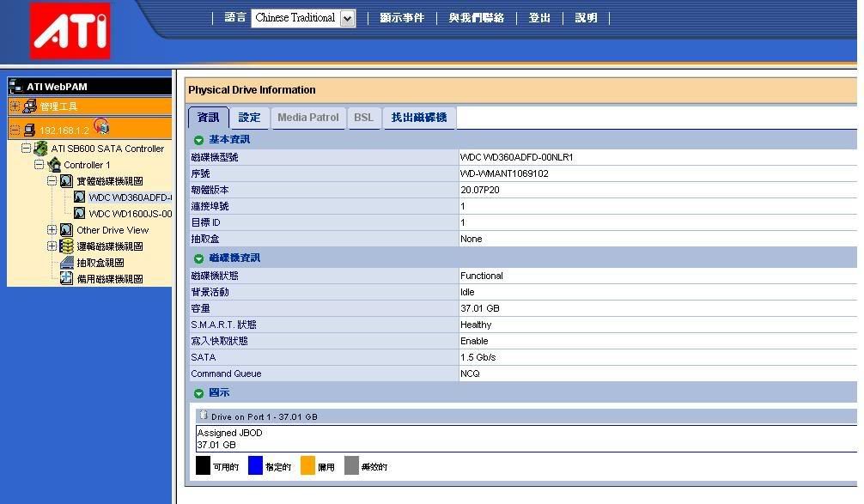This screenshot has width=864, height=504.
Task: Click the ATI SB600 SATA Controller icon
Action: (x=40, y=149)
